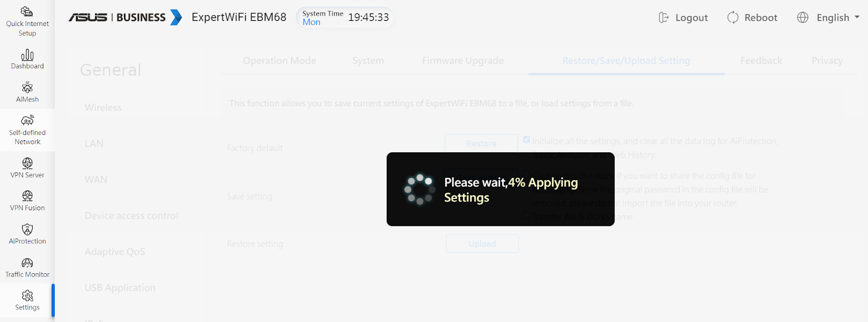The image size is (868, 322).
Task: Toggle the share config file for debugging checkbox
Action: click(x=526, y=175)
